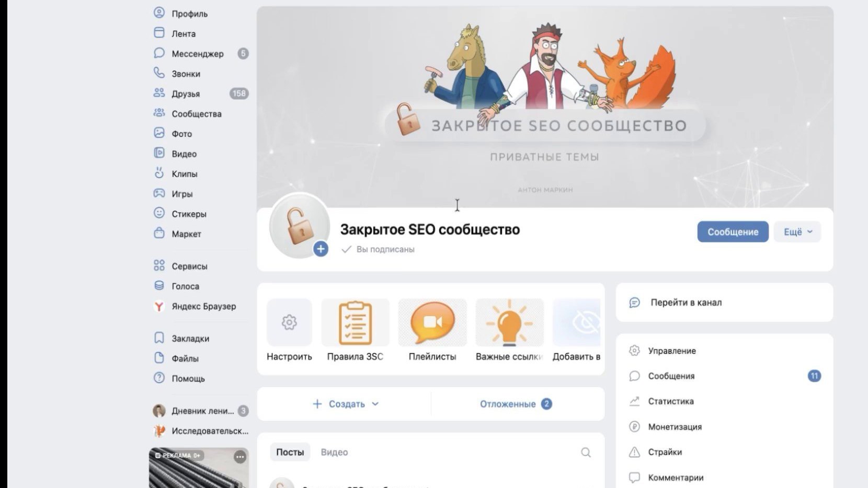Viewport: 868px width, 488px height.
Task: Click the Страйки warning icon
Action: tap(634, 452)
